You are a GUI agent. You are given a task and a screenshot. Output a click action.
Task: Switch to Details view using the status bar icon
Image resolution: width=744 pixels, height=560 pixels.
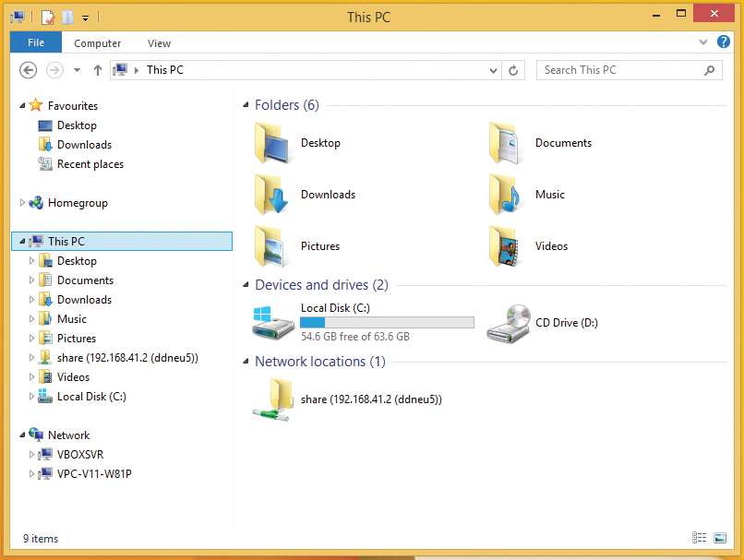[699, 538]
